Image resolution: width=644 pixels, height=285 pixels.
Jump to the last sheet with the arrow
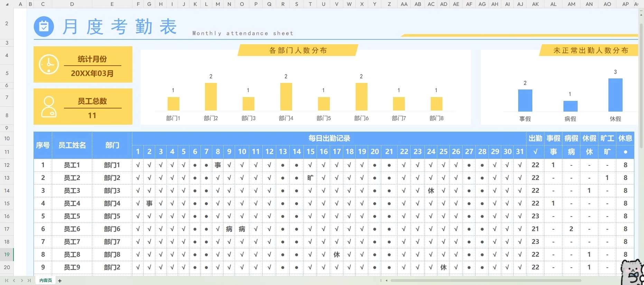point(29,281)
